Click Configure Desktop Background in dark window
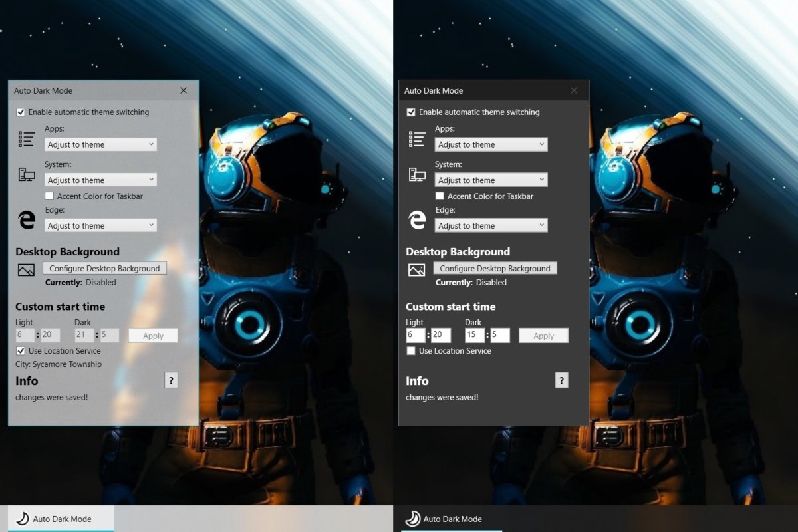 tap(495, 269)
